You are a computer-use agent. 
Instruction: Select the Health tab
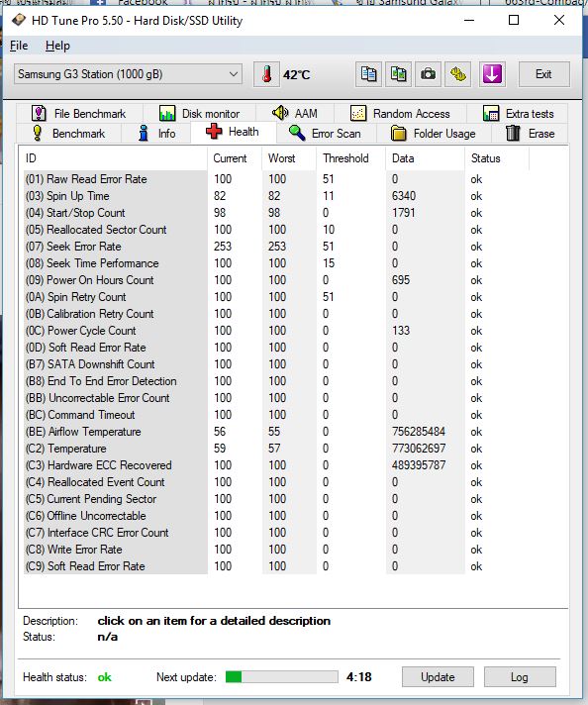click(x=233, y=132)
